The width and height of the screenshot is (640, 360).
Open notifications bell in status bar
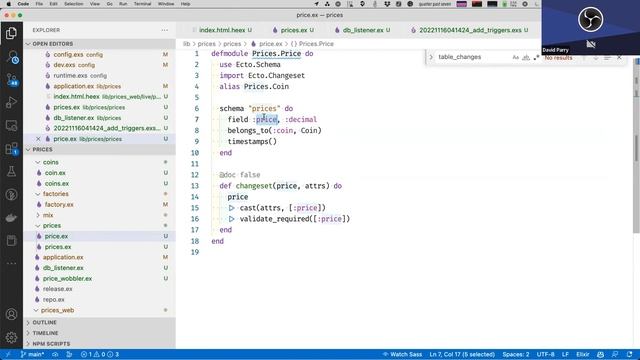pyautogui.click(x=629, y=354)
